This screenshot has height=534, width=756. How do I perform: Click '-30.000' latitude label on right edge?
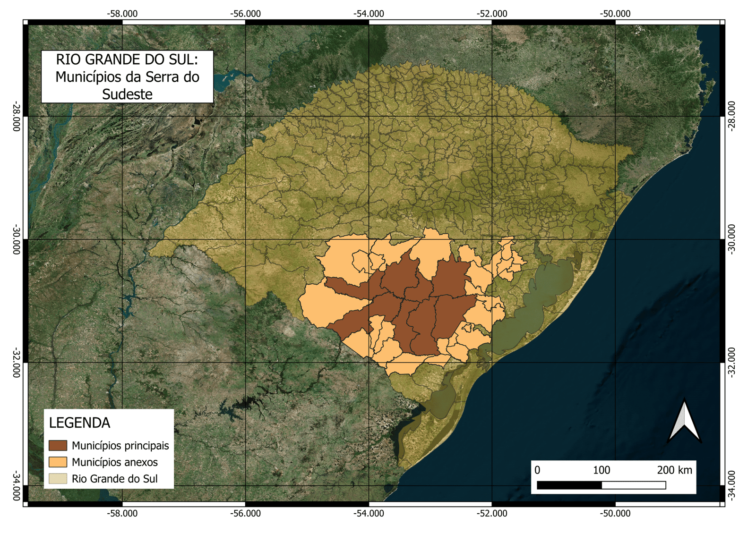pyautogui.click(x=731, y=239)
